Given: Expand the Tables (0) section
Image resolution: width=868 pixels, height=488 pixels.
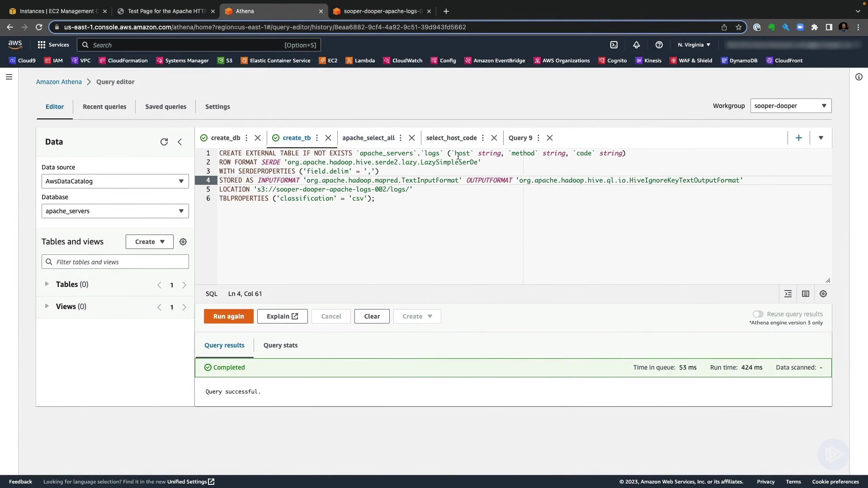Looking at the screenshot, I should pyautogui.click(x=47, y=284).
